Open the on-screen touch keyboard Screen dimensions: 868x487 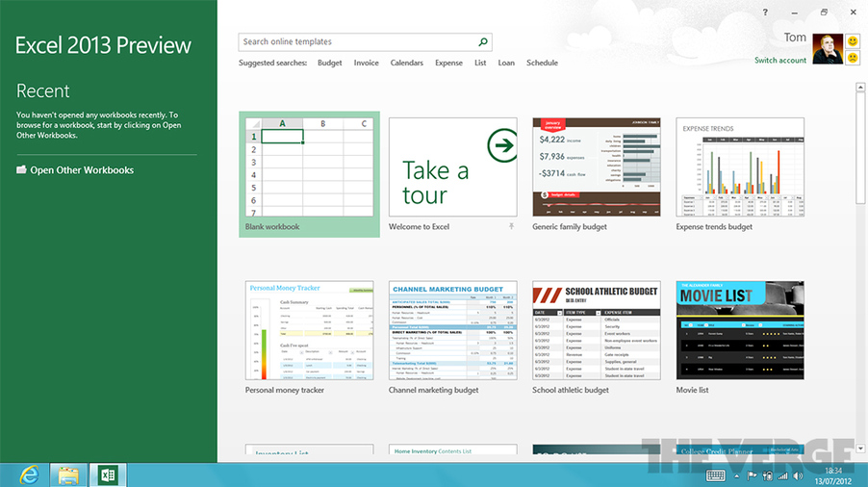point(715,474)
